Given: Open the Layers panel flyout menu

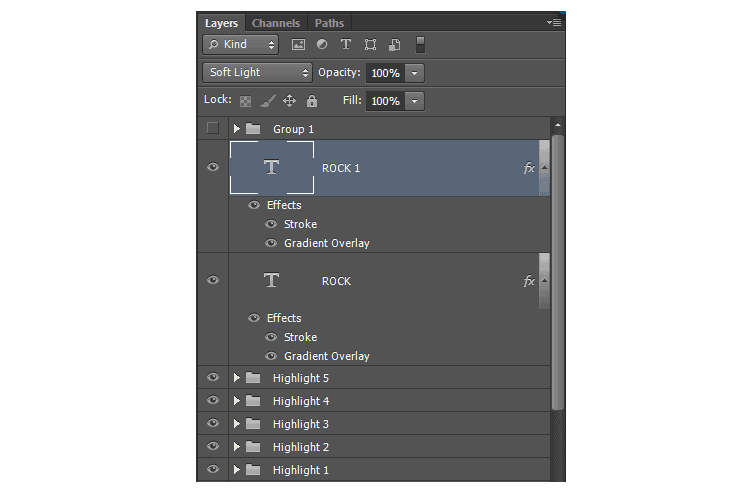Looking at the screenshot, I should 554,22.
